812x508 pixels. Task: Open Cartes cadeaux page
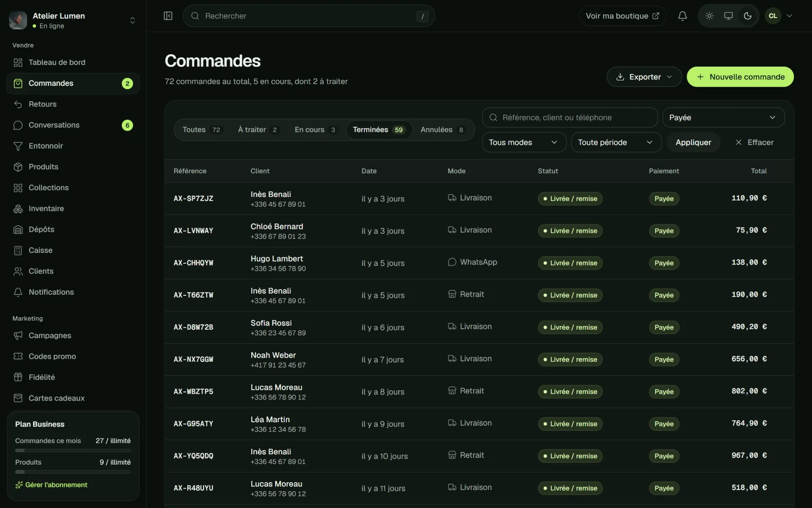pyautogui.click(x=73, y=398)
